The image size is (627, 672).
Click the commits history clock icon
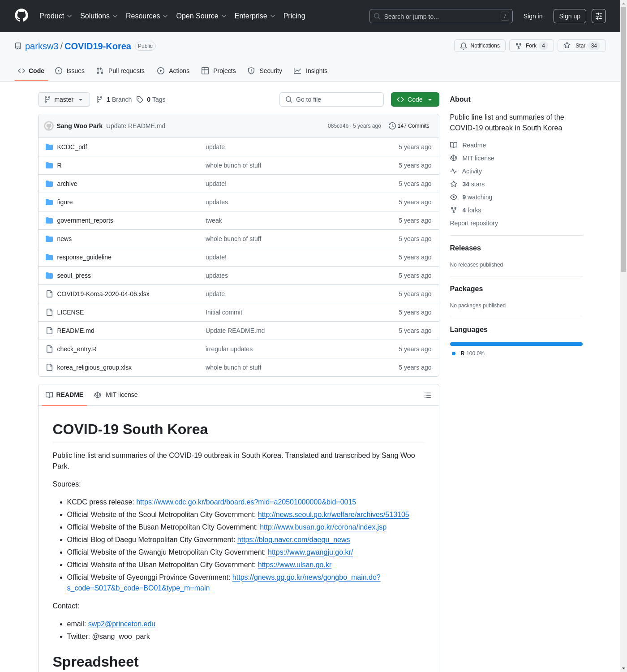coord(392,126)
